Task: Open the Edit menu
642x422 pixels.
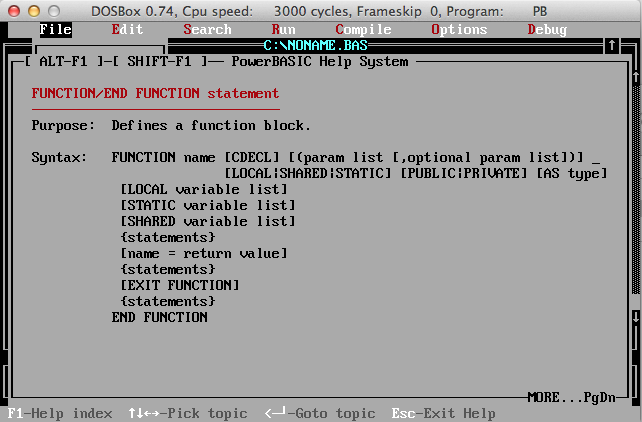Action: [x=127, y=29]
